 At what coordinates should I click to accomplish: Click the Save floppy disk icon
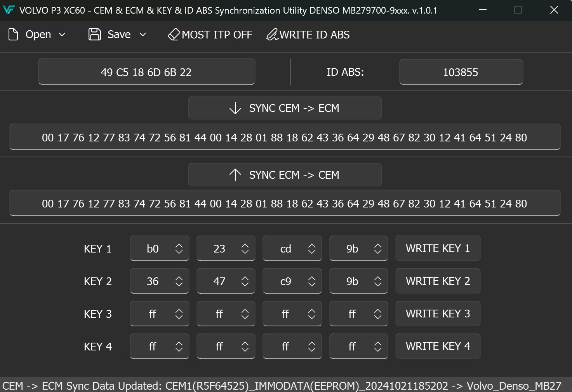point(94,35)
